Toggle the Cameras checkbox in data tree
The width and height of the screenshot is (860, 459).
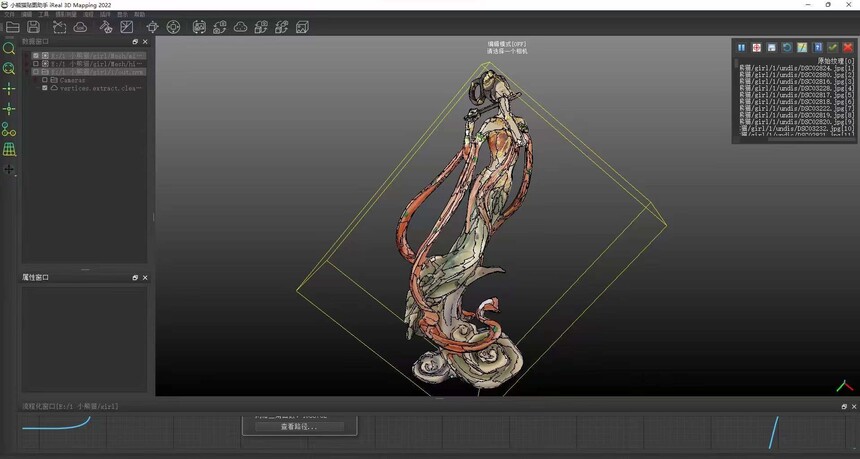pyautogui.click(x=45, y=80)
